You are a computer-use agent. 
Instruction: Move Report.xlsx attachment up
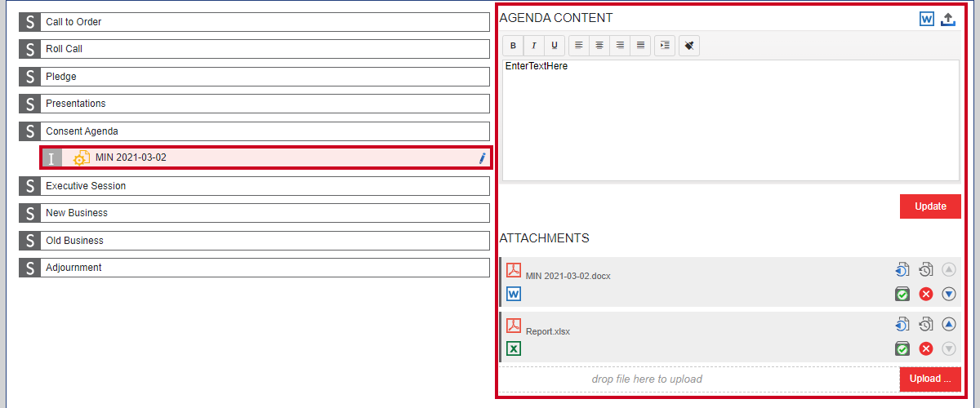pyautogui.click(x=948, y=324)
